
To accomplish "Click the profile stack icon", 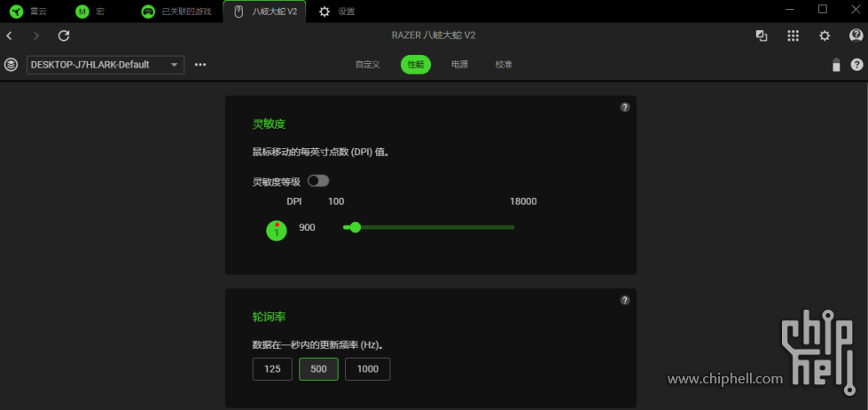I will (x=11, y=65).
